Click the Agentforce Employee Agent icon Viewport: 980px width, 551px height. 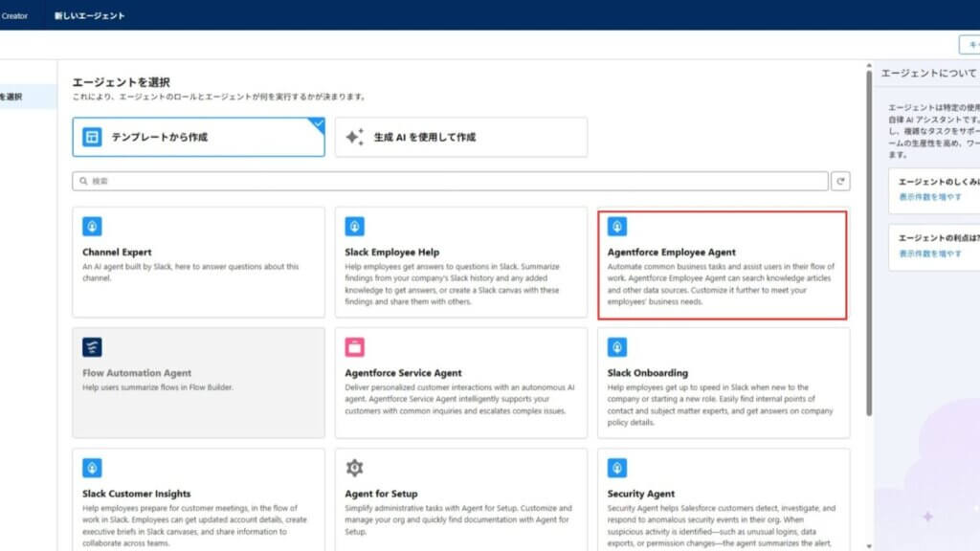[x=617, y=227]
